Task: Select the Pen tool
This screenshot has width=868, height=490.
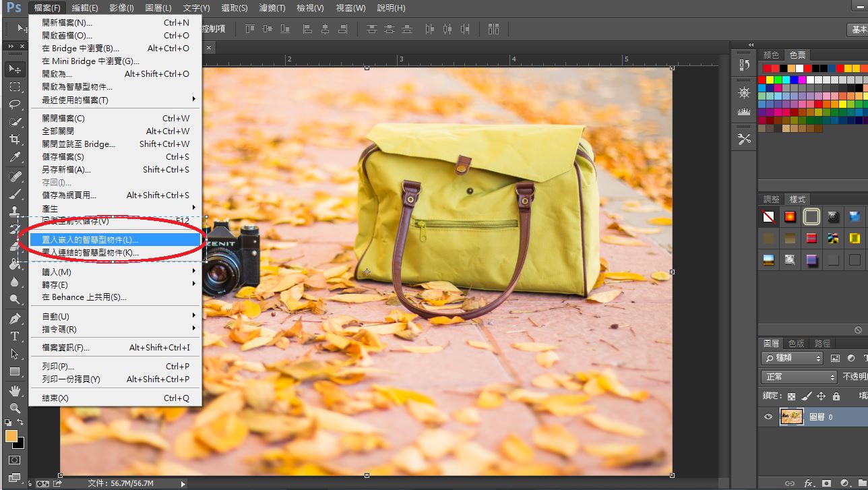Action: point(15,318)
